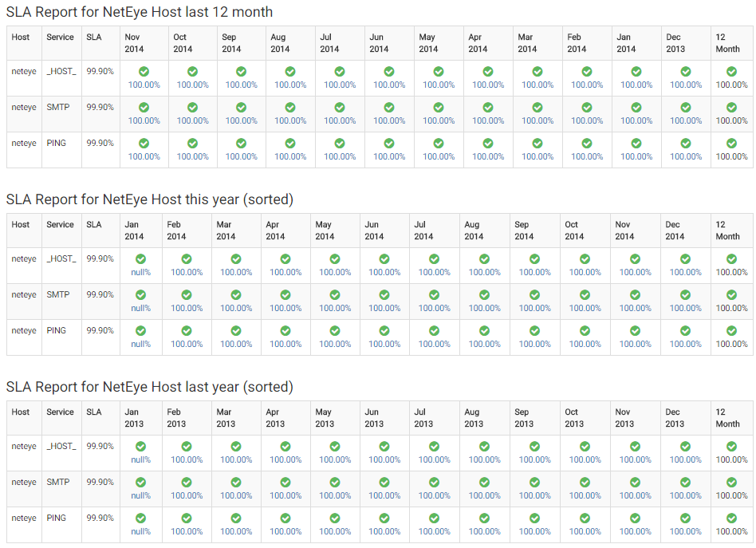Viewport: 756px width, 548px height.
Task: Click green check icon for _HOST_ Jun 2014 in this year table
Action: pos(384,259)
